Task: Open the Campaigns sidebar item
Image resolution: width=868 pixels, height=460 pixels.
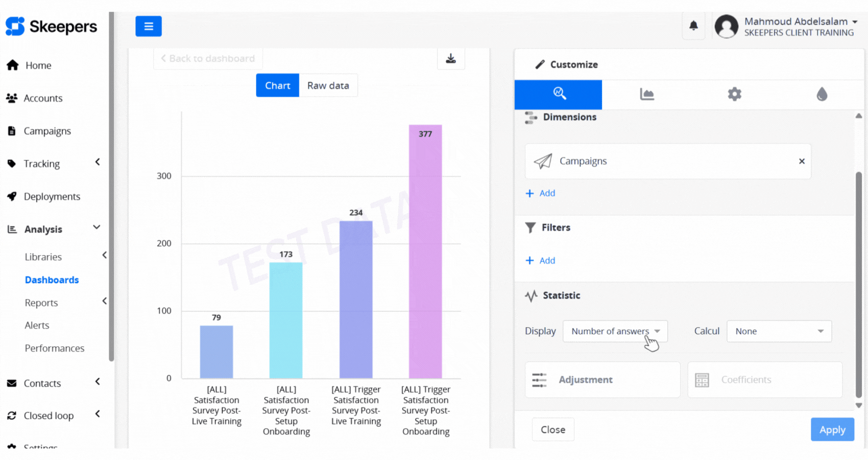Action: coord(47,131)
